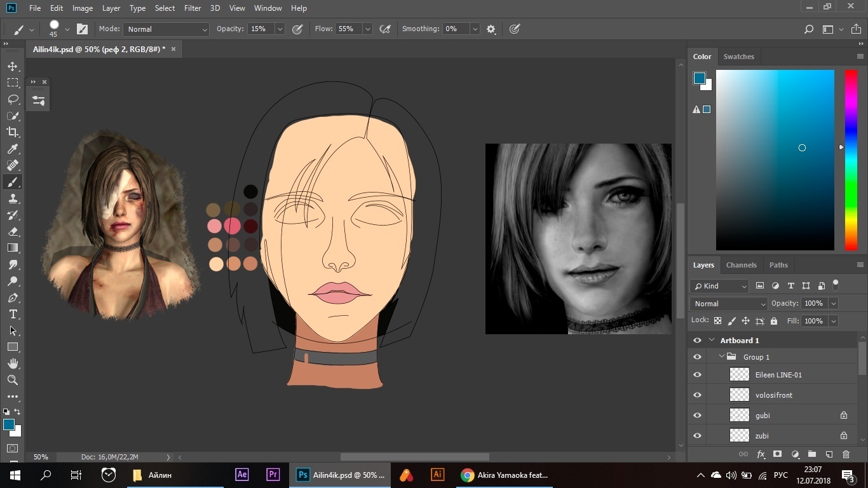Click the delete layer trash icon
The width and height of the screenshot is (868, 488).
(846, 454)
